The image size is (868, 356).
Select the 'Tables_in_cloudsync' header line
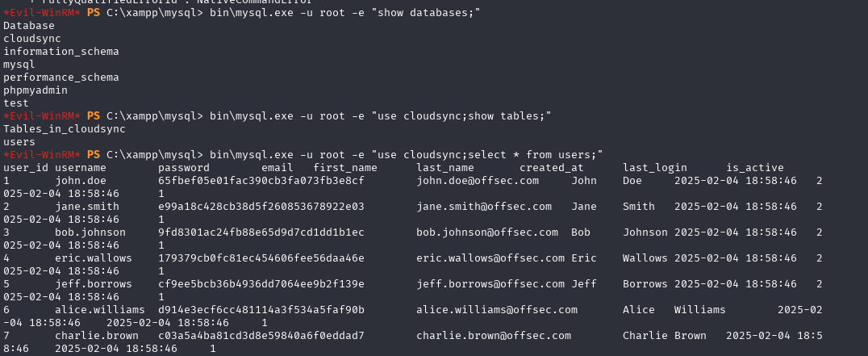tap(65, 129)
